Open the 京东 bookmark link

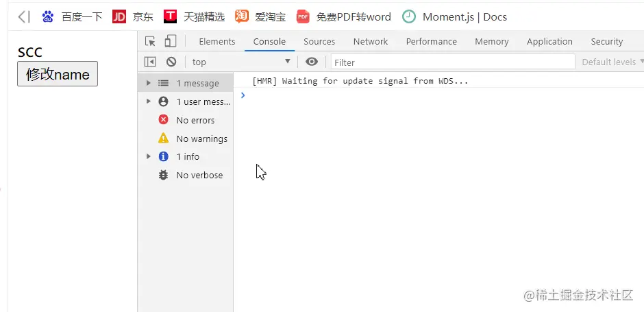pos(143,17)
